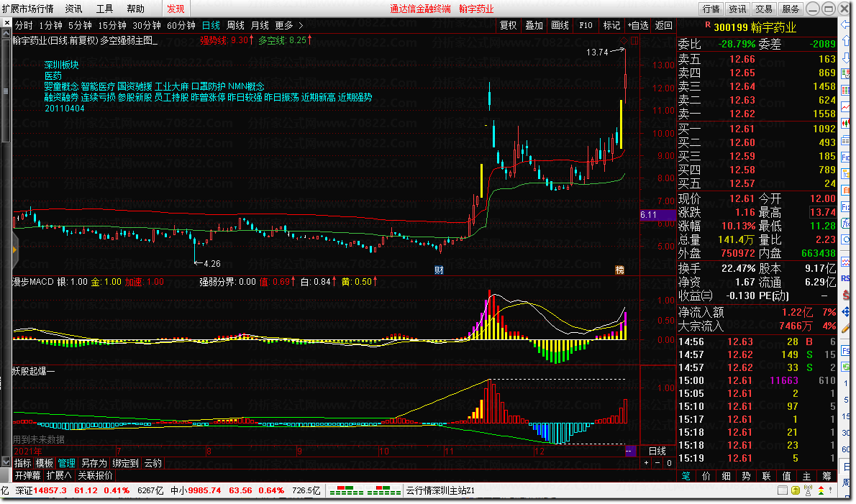Click the small diamond icon above the chart
Image resolution: width=856 pixels, height=504 pixels.
(624, 41)
